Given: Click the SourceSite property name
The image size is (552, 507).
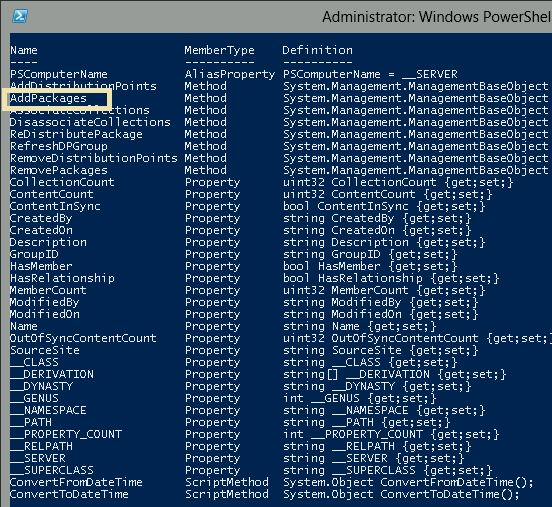Looking at the screenshot, I should point(45,350).
